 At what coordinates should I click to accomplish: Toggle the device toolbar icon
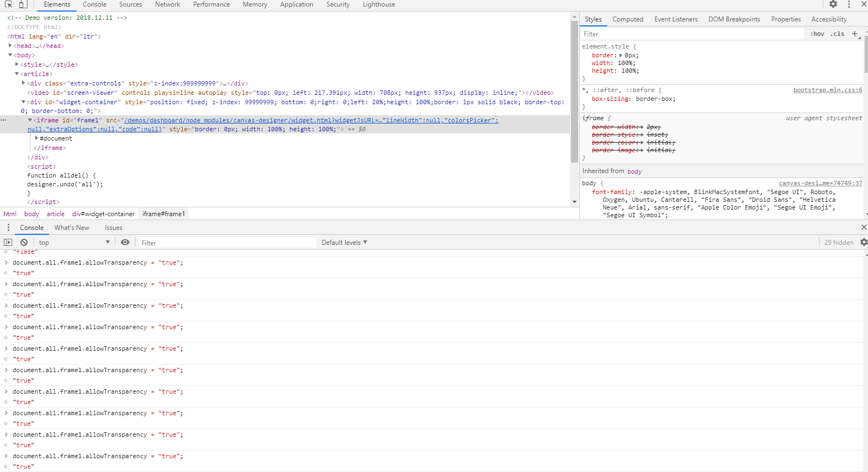(23, 4)
